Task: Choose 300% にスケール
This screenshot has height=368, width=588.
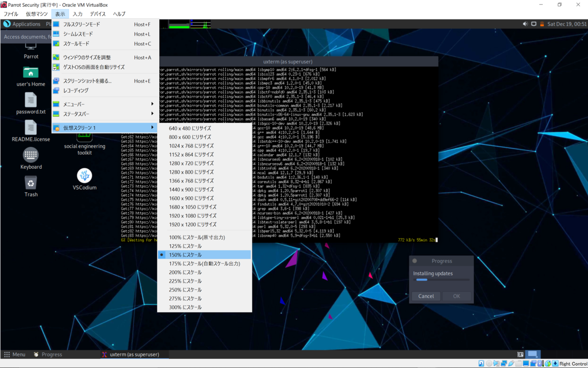Action: point(204,307)
